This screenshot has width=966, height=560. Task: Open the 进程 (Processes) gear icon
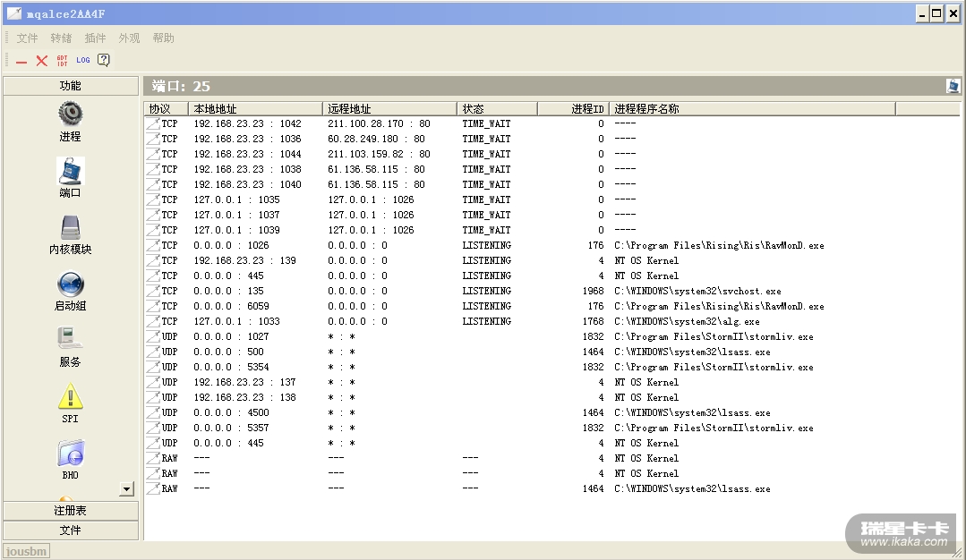tap(70, 114)
